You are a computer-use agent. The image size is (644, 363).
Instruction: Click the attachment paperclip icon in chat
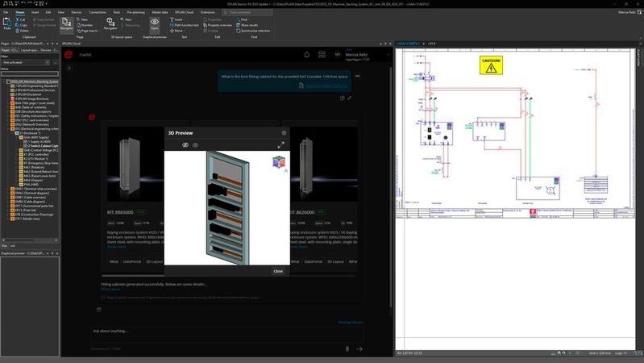coord(347,348)
